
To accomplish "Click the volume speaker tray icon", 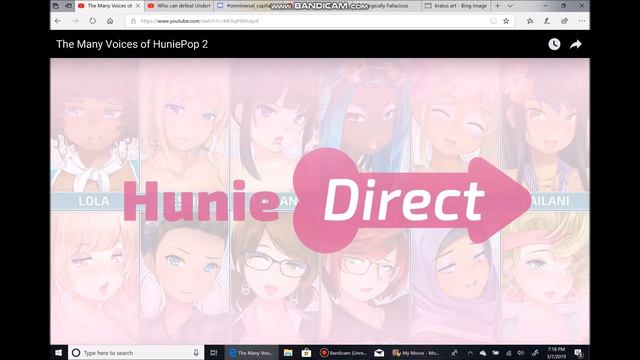I will coord(520,353).
